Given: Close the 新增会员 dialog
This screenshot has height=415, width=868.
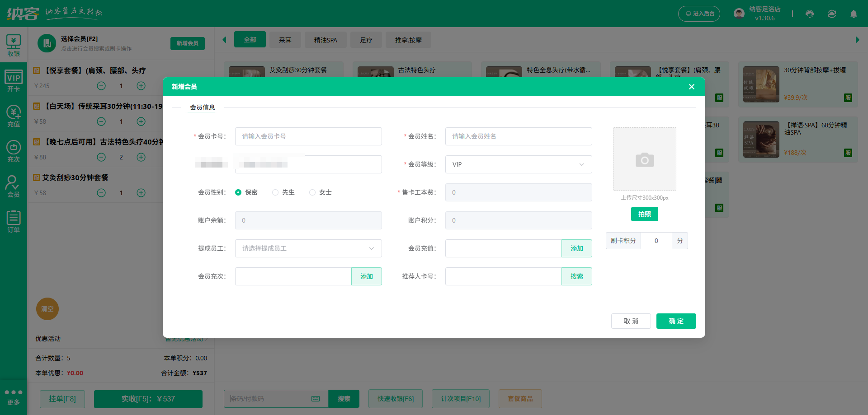Looking at the screenshot, I should click(691, 87).
